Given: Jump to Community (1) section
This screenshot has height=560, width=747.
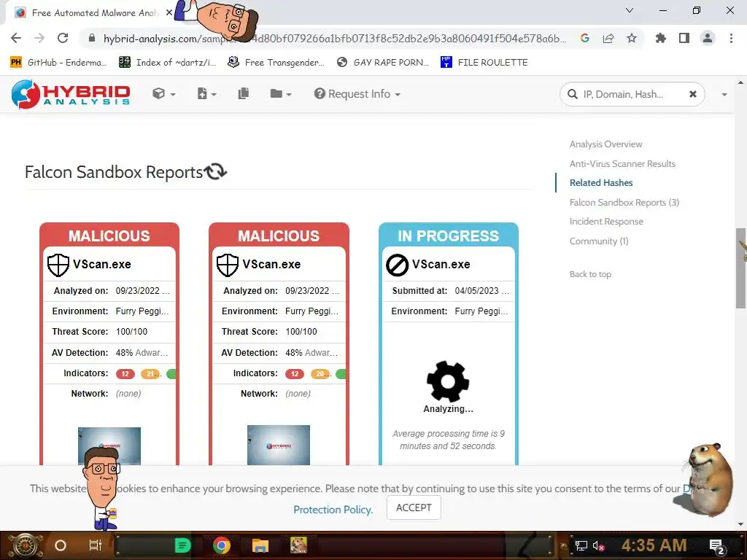Looking at the screenshot, I should tap(599, 241).
